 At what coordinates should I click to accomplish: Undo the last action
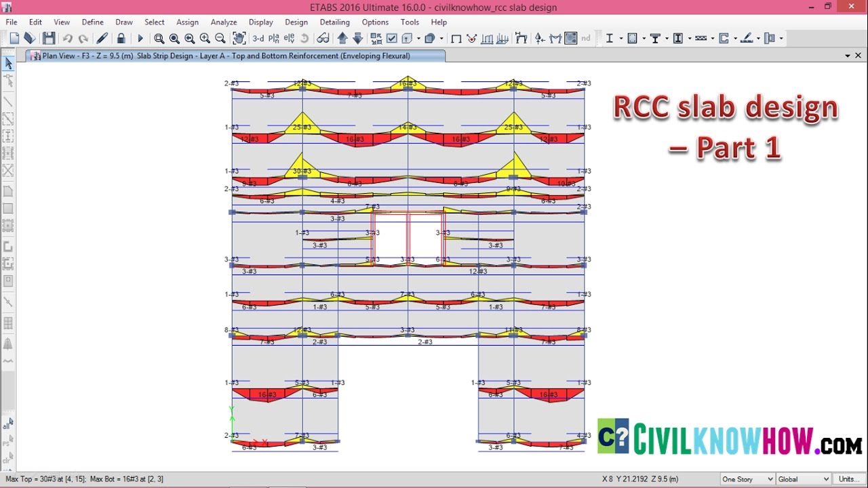pyautogui.click(x=67, y=39)
